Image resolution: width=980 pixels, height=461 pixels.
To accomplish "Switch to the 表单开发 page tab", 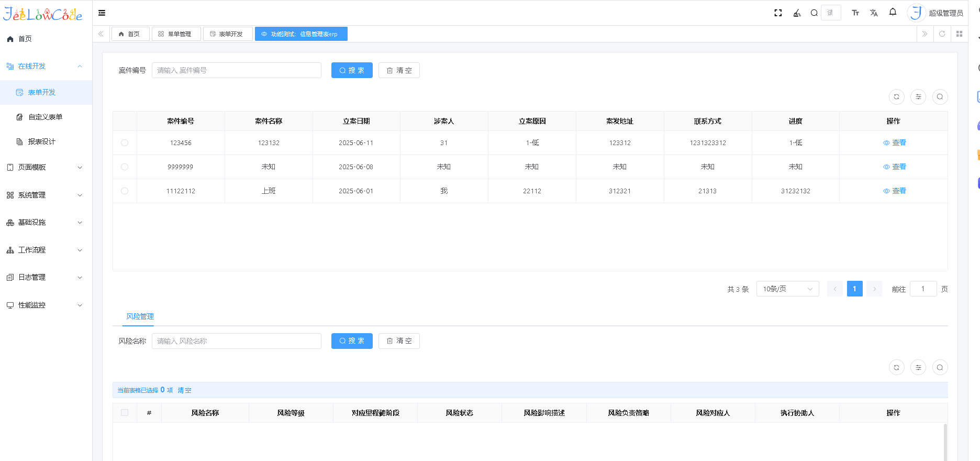I will 227,34.
